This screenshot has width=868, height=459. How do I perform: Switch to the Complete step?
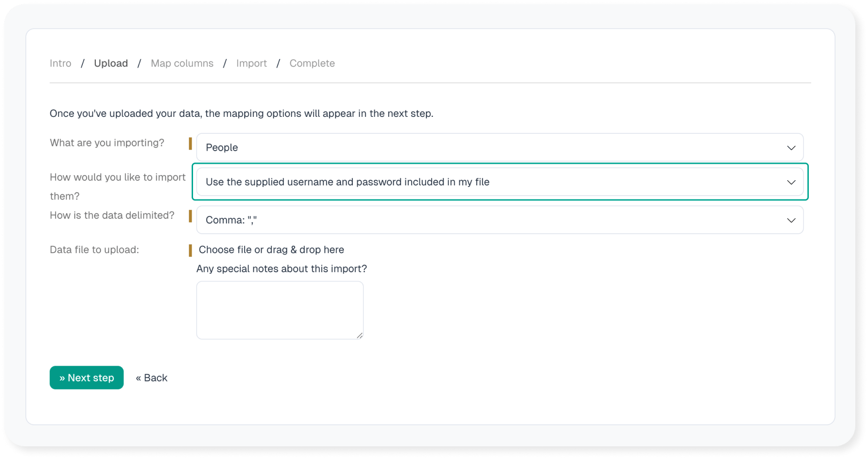coord(312,63)
